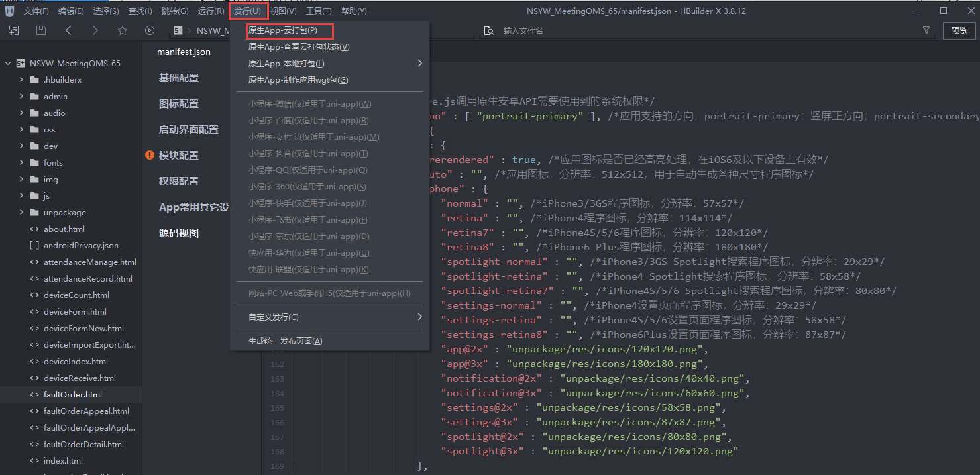Open 模块配置 section
The width and height of the screenshot is (980, 475).
(179, 155)
